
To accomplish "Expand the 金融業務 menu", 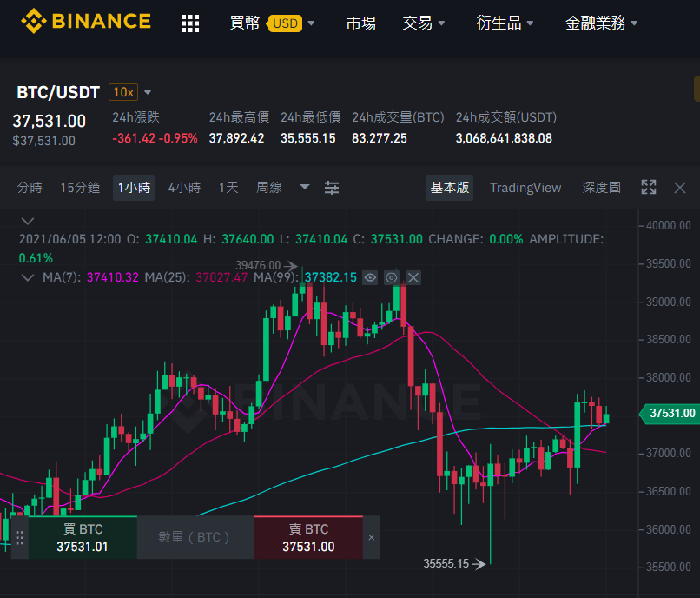I will 601,23.
